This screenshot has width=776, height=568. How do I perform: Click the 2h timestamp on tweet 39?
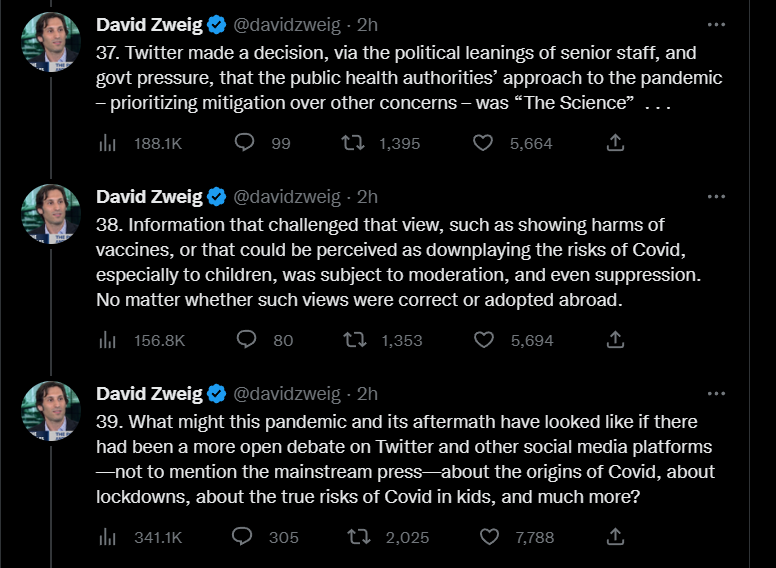point(368,393)
